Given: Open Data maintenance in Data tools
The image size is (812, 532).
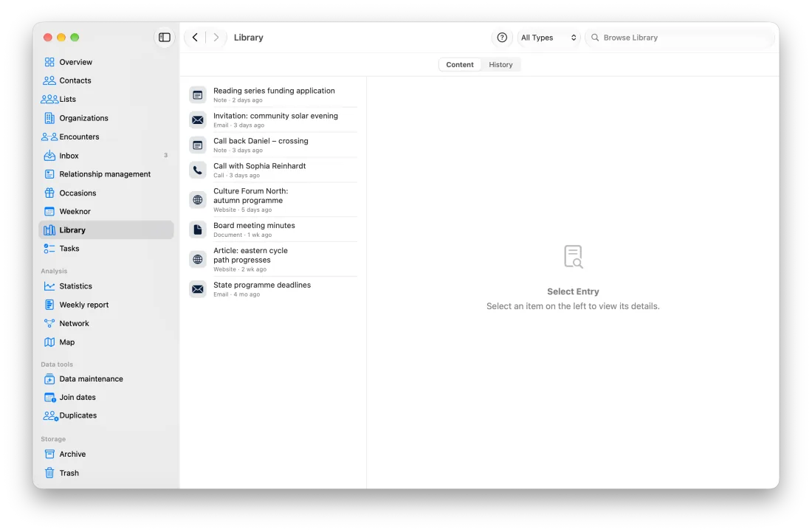Looking at the screenshot, I should (x=106, y=379).
